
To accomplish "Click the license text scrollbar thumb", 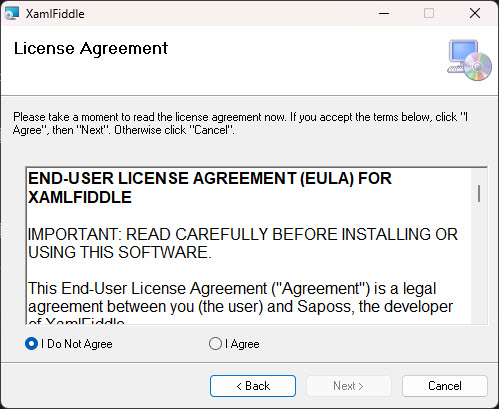I will pos(479,193).
